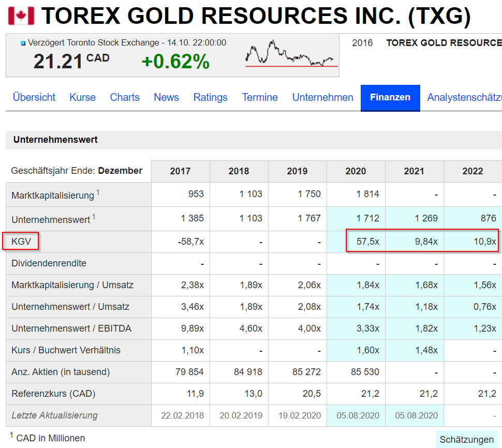The width and height of the screenshot is (502, 448).
Task: Click the Kurs / Buchwert Verhältnis row label
Action: click(66, 350)
